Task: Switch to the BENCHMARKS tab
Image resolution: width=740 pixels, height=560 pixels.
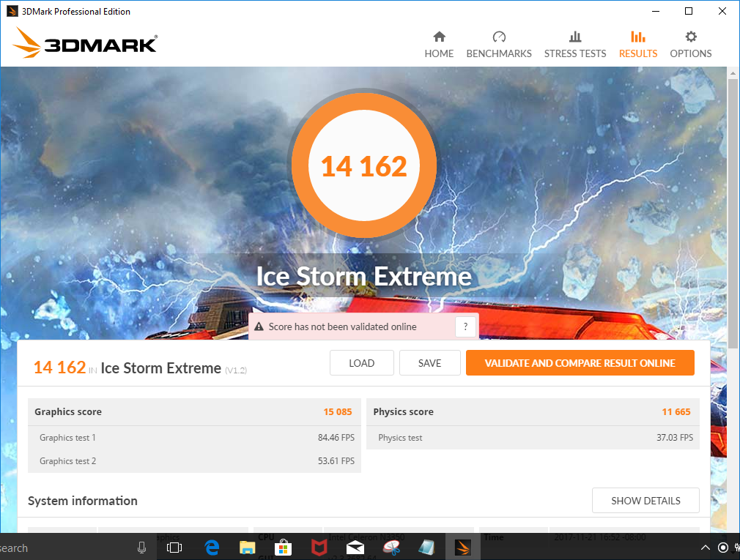Action: click(499, 45)
